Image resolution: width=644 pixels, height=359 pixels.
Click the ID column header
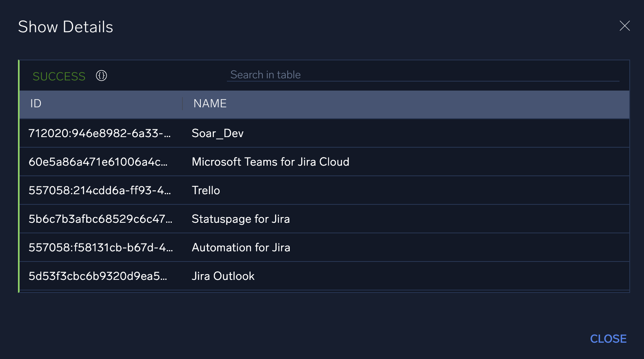[x=36, y=104]
